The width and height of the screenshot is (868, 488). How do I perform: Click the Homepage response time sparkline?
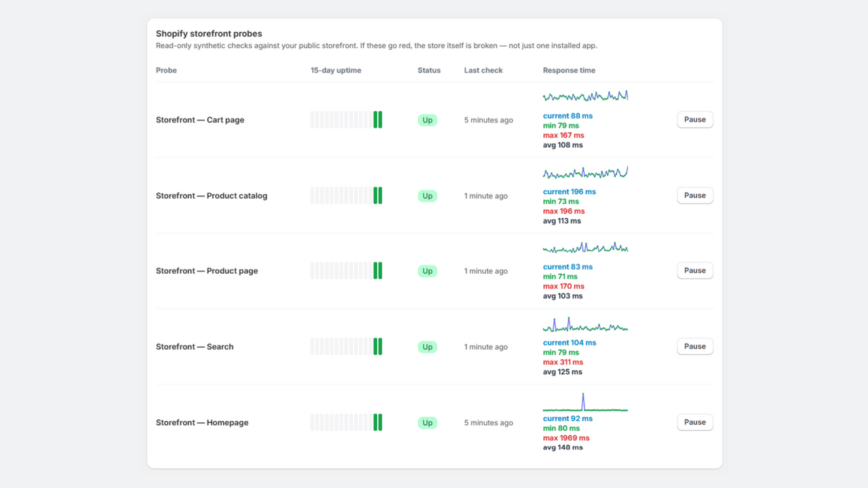585,402
